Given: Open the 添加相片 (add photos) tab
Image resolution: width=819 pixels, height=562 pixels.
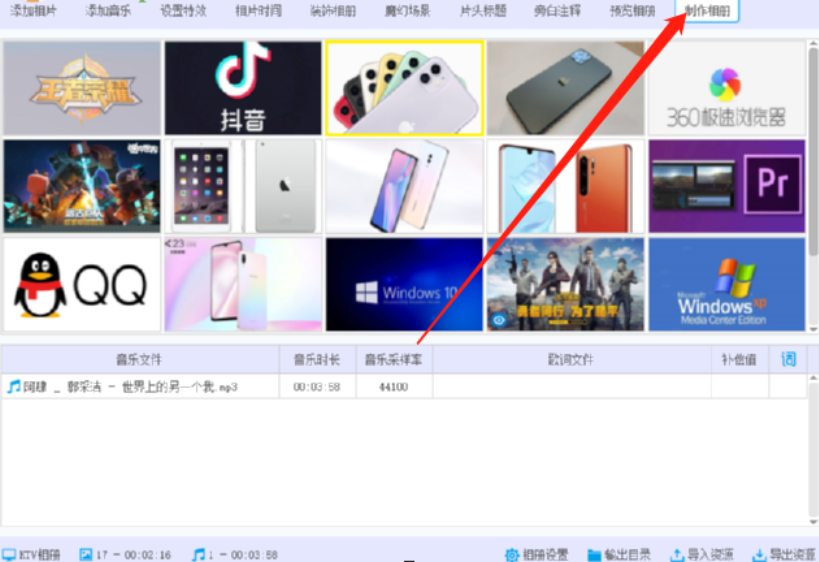Looking at the screenshot, I should pyautogui.click(x=33, y=10).
